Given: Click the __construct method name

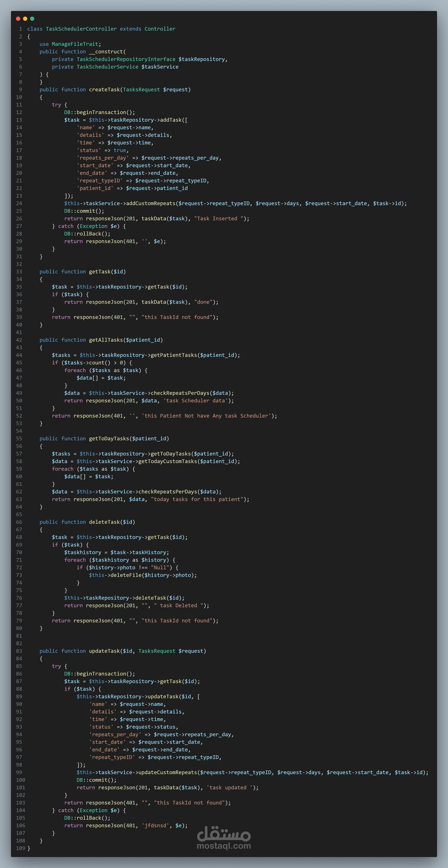Looking at the screenshot, I should point(106,52).
